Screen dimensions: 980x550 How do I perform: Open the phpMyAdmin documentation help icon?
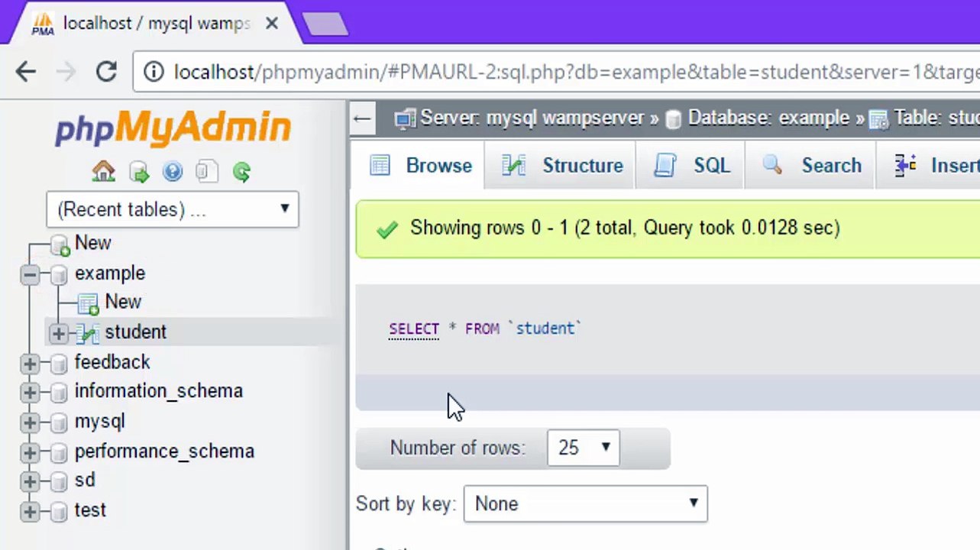pyautogui.click(x=173, y=172)
